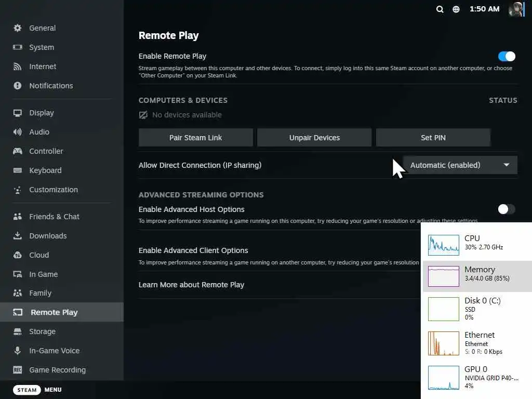Screen dimensions: 532x399
Task: Select the GPU 0 usage graph thumbnail
Action: tap(444, 378)
